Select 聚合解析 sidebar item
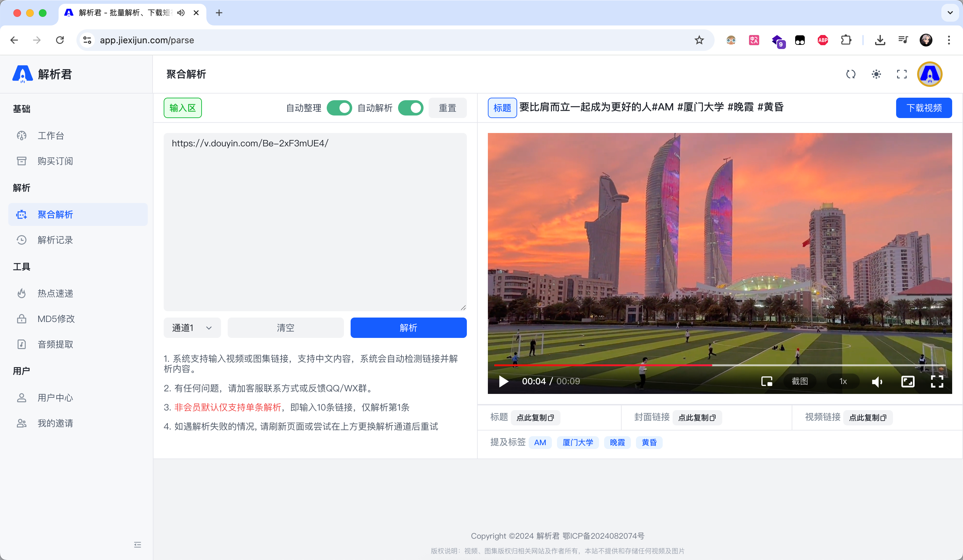This screenshot has height=560, width=963. (x=78, y=214)
